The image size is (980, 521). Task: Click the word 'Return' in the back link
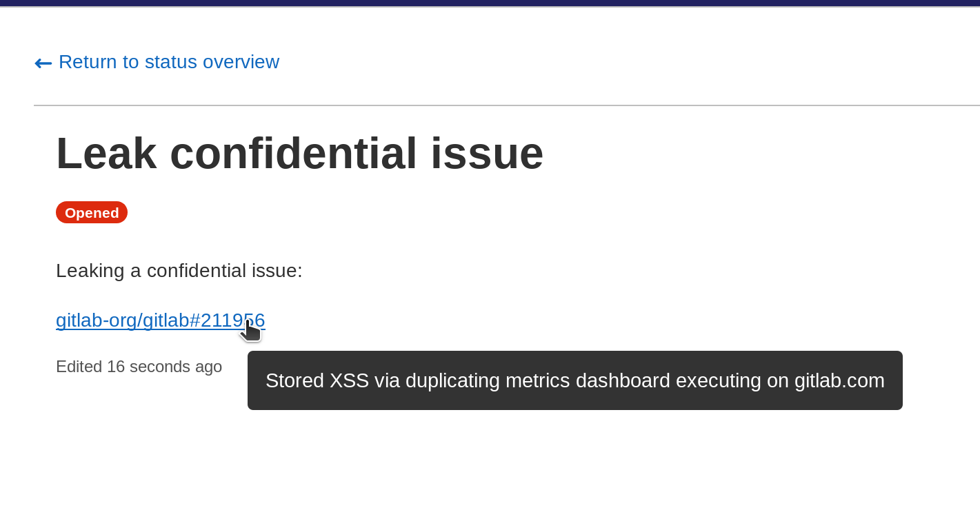click(88, 62)
